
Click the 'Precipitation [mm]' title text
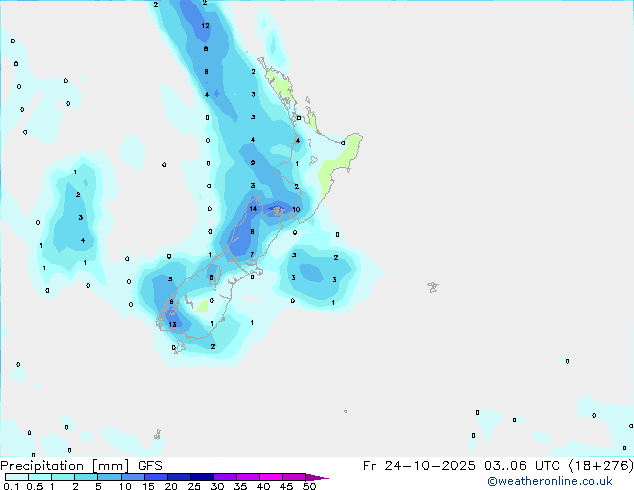coord(65,466)
